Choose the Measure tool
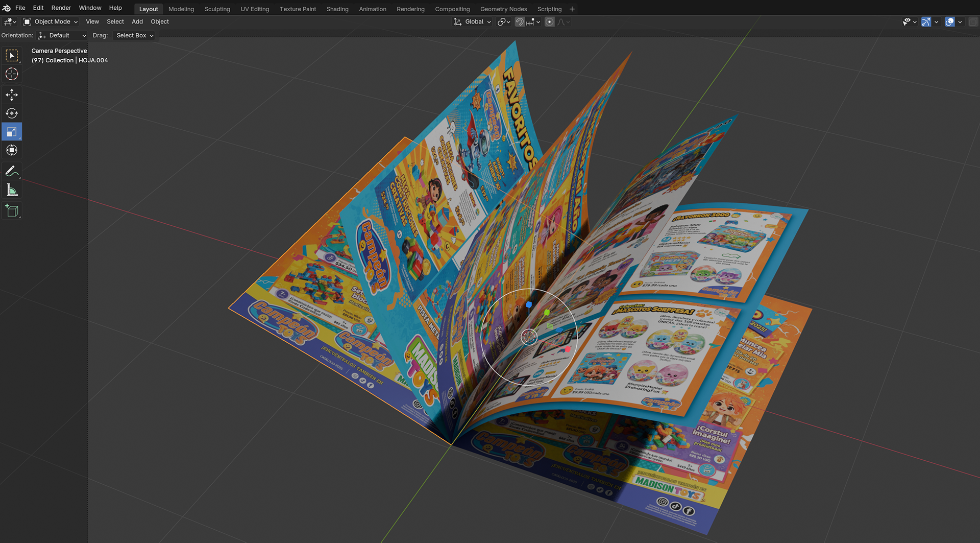The height and width of the screenshot is (543, 980). (x=12, y=190)
